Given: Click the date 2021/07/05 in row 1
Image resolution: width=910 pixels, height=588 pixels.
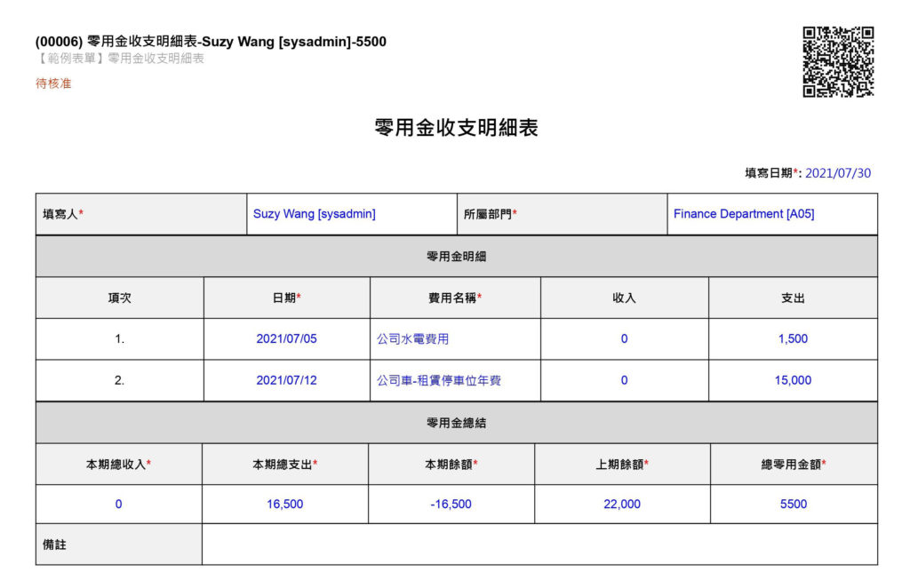Looking at the screenshot, I should 286,338.
